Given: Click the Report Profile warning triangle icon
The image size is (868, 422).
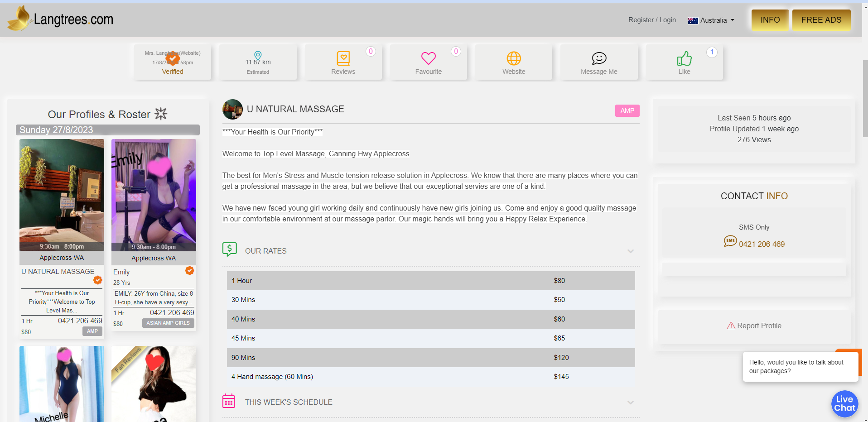Looking at the screenshot, I should pos(731,326).
